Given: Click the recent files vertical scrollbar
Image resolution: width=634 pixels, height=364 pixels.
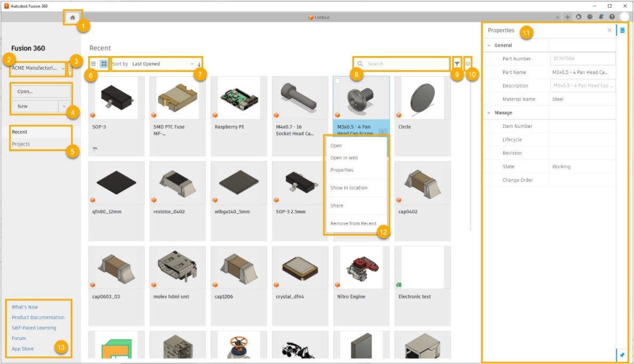Looking at the screenshot, I should 470,153.
